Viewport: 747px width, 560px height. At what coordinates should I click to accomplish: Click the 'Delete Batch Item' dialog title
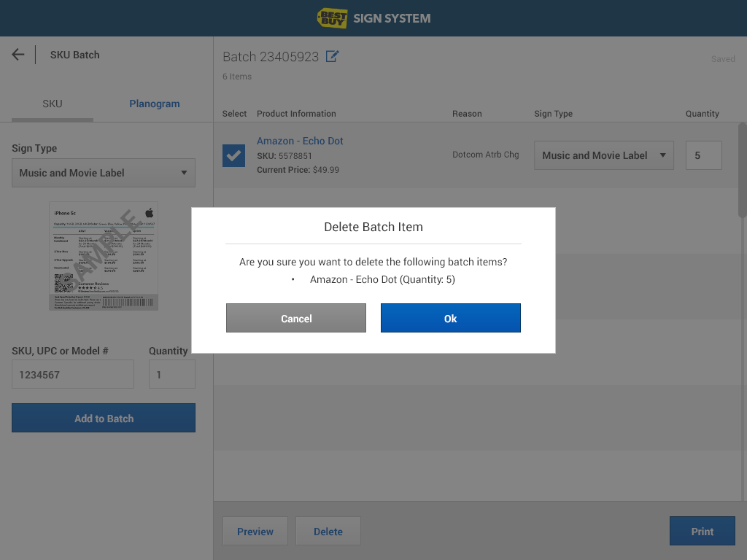373,227
